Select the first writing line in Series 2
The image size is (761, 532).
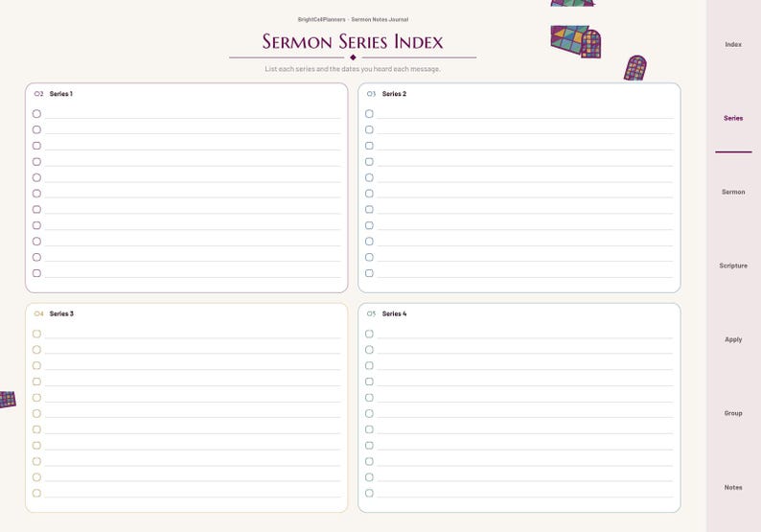point(525,115)
